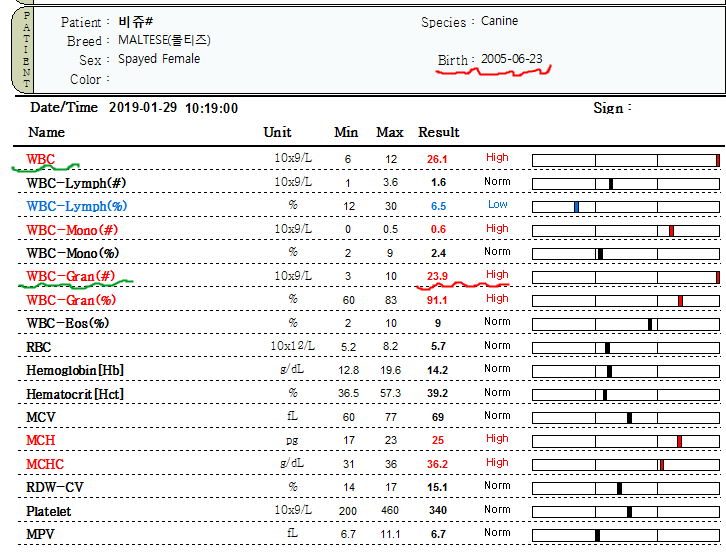
Task: Click the Sex value Spayed Female
Action: point(159,59)
